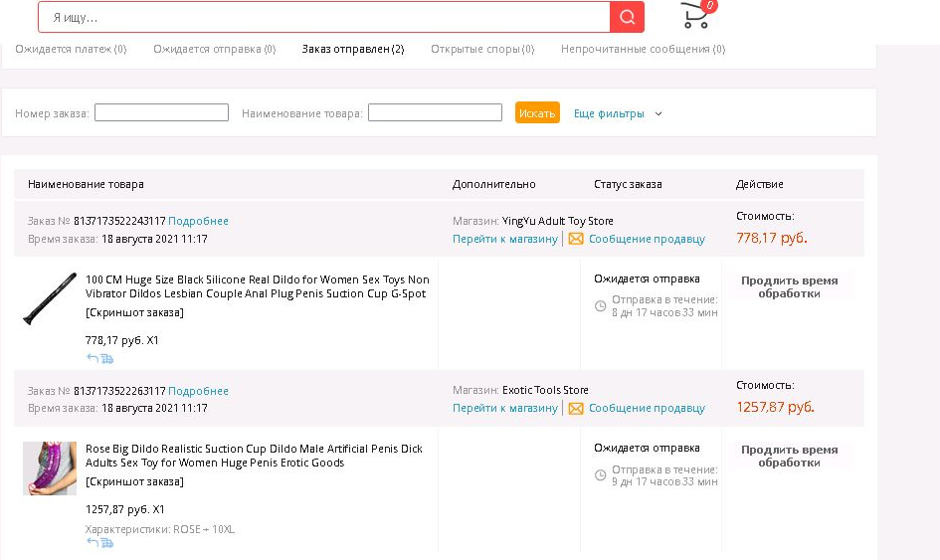
Task: Click the Номер заказа input field
Action: point(162,112)
